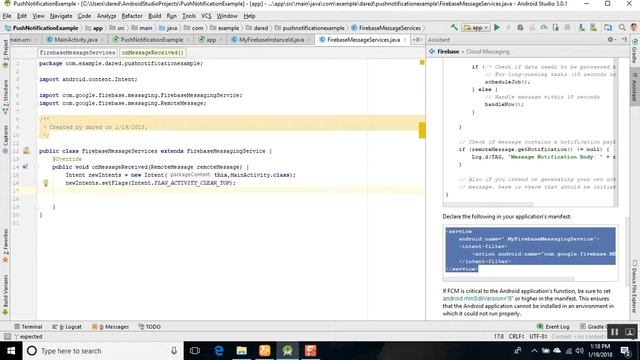
Task: Click the Firebase link in Assistant header
Action: point(448,51)
